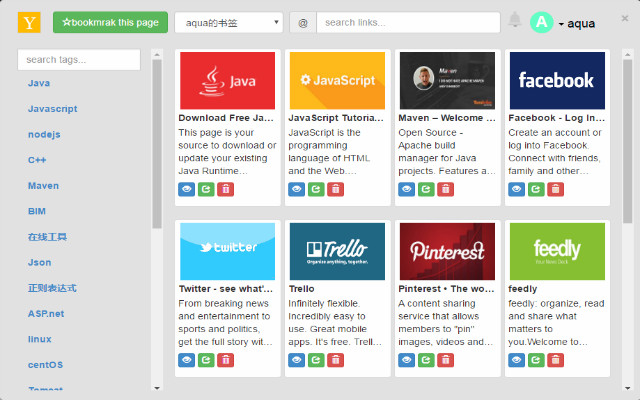Select the Maven tag
This screenshot has height=400, width=640.
click(x=43, y=186)
